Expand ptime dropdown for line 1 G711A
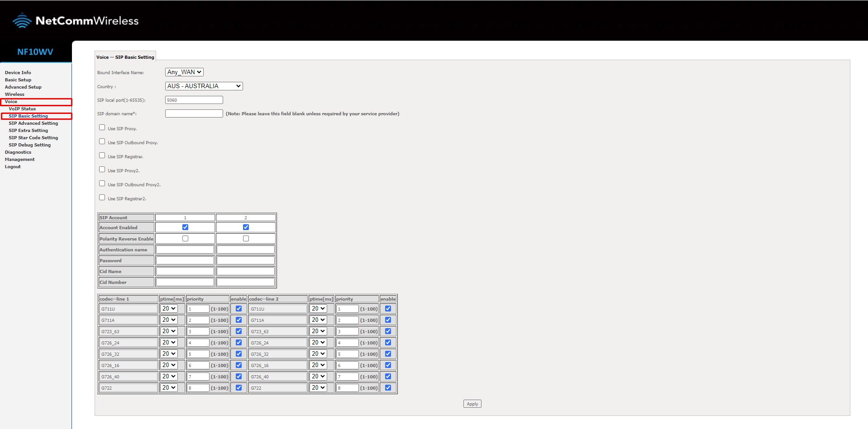Screen dimensions: 868x429 [169, 320]
